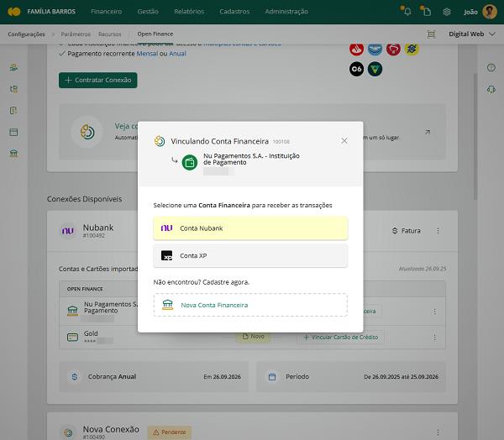
Task: Switch to the Recursos tab
Action: pyautogui.click(x=109, y=34)
